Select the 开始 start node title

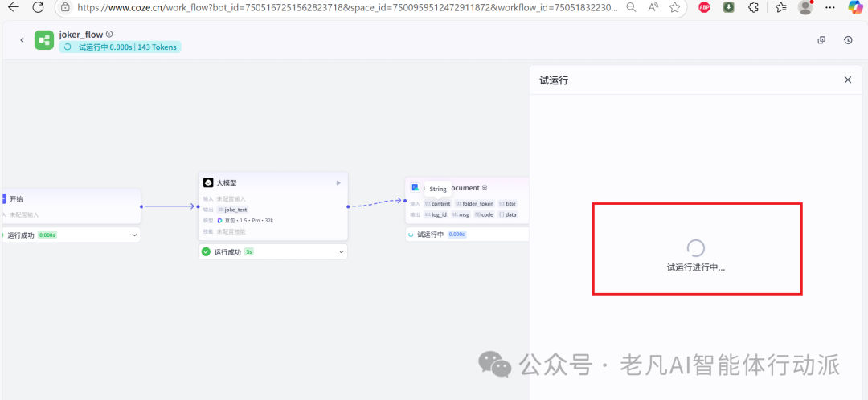coord(16,198)
